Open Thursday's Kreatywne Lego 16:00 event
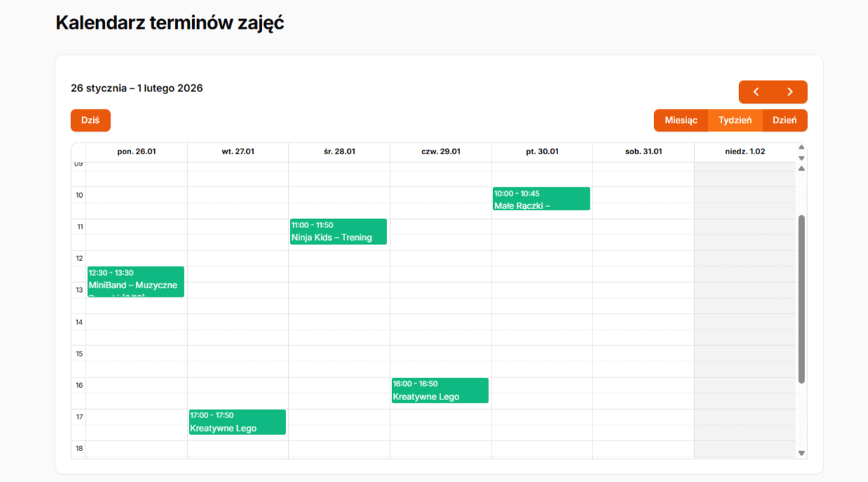The image size is (868, 482). pos(440,391)
